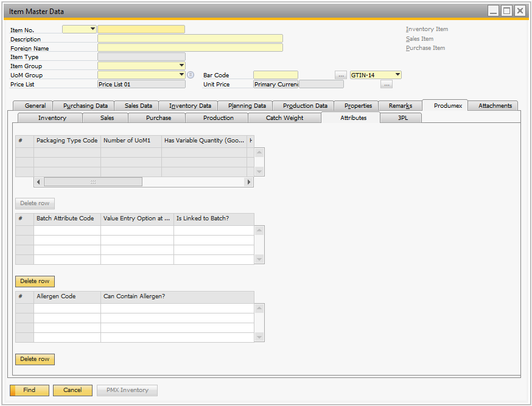Click allergen table scroll down arrow
Screen dimensions: 532x406
tap(260, 337)
